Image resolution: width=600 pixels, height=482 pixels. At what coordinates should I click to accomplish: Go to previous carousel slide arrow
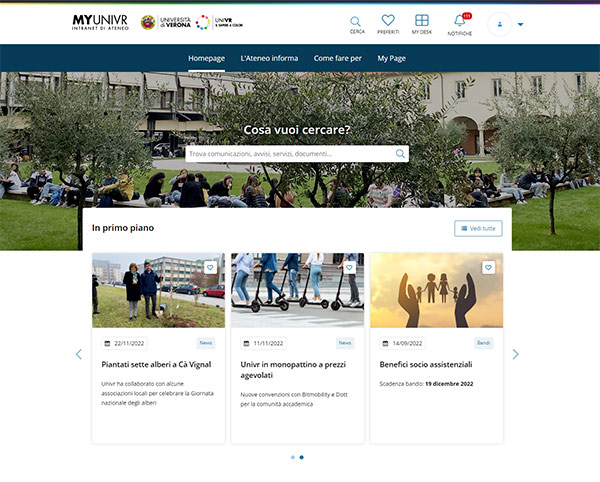point(79,354)
